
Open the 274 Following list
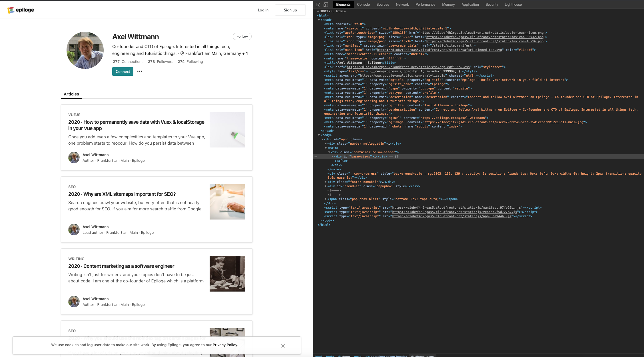190,61
